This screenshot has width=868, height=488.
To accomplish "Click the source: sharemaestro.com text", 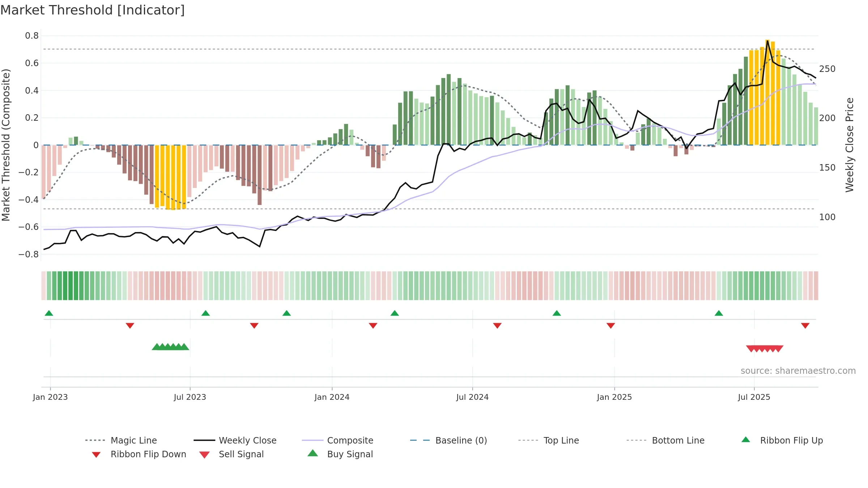I will (798, 371).
